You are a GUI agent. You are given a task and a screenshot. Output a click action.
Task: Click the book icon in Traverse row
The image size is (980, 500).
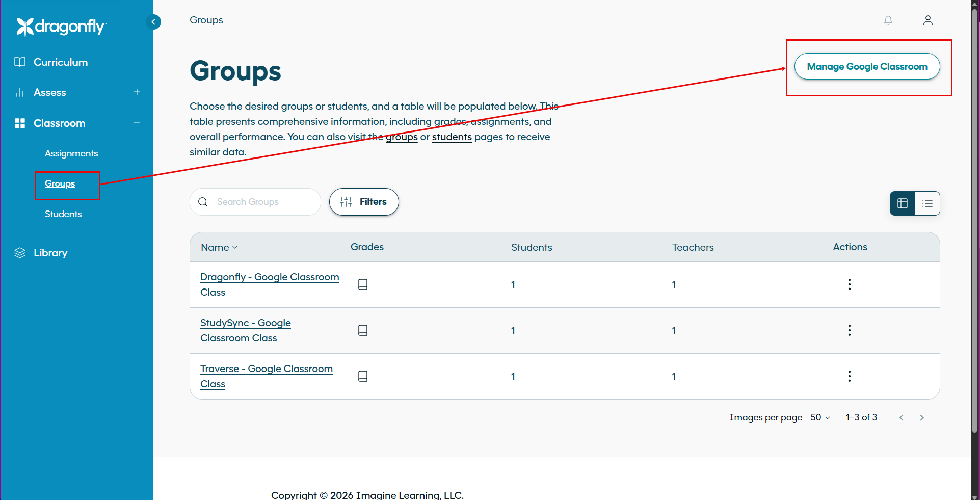[363, 376]
